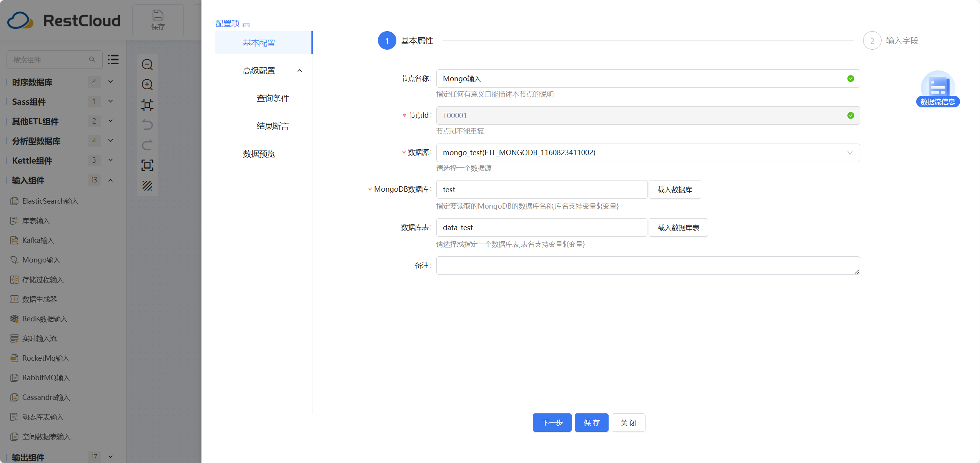Click the 配置项 link
This screenshot has height=463, width=980.
click(227, 23)
